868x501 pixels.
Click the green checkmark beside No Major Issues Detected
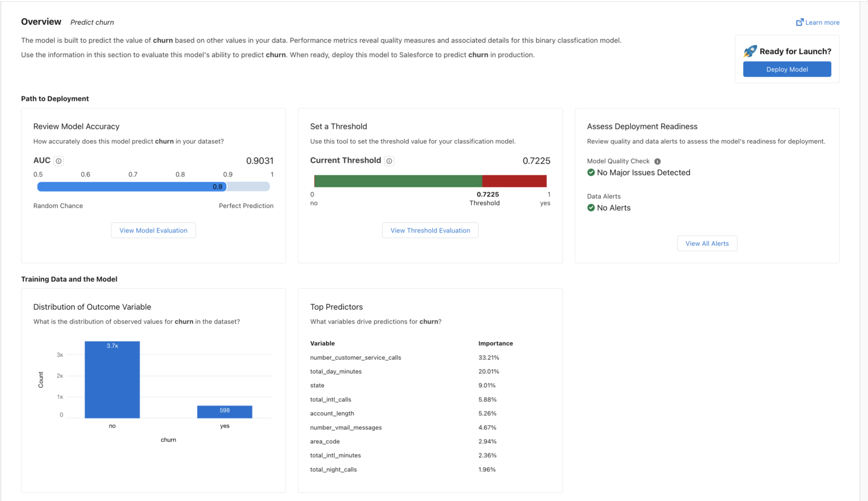(591, 172)
